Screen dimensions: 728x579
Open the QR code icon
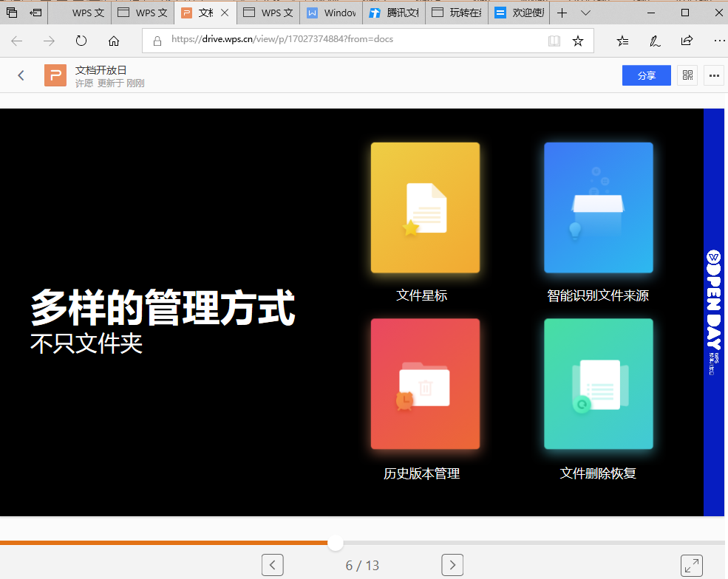[687, 75]
